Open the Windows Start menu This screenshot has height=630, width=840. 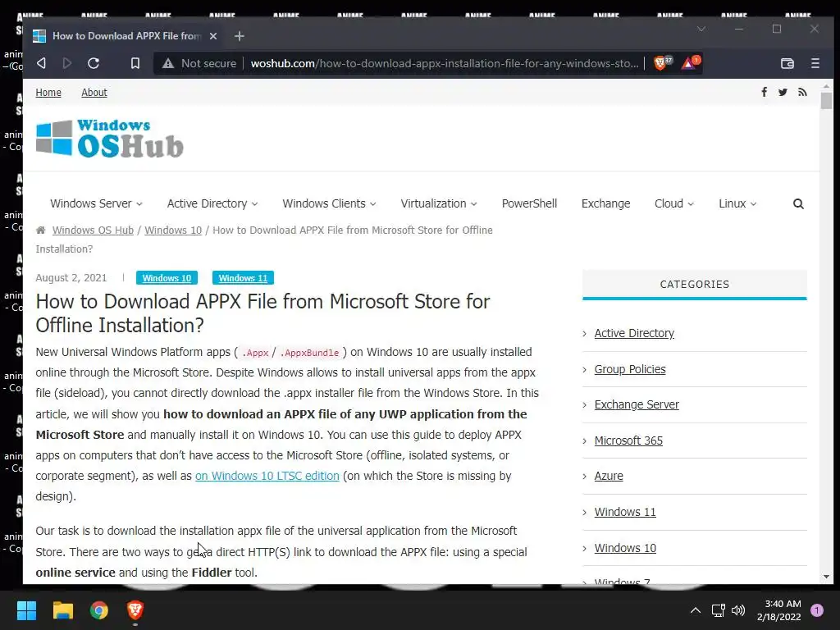[26, 610]
